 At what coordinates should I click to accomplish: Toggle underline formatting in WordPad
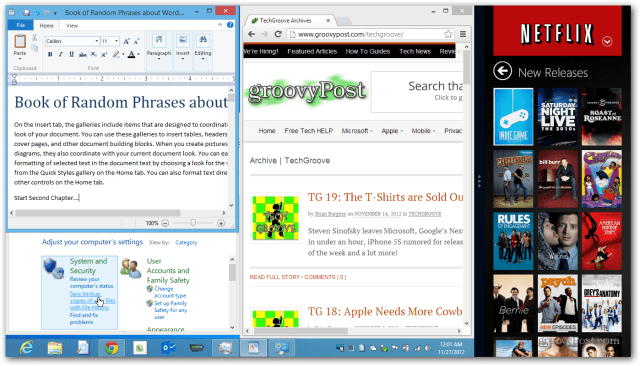click(x=71, y=54)
